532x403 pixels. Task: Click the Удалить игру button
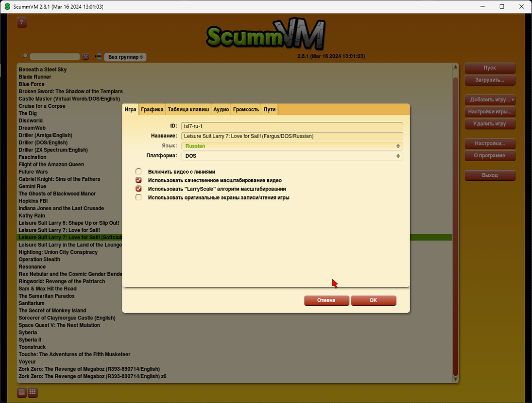pyautogui.click(x=490, y=124)
